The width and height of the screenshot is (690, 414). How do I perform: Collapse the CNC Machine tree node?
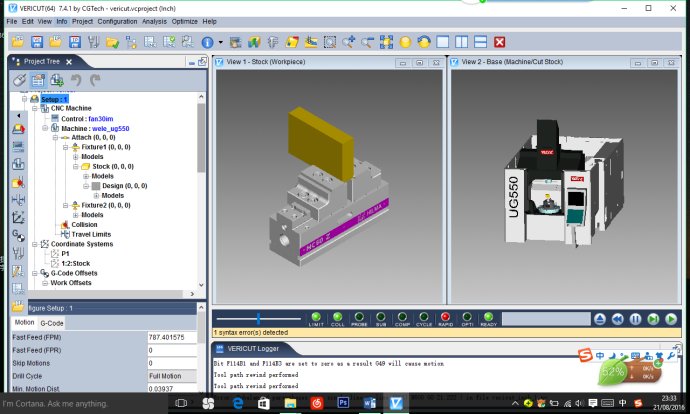pyautogui.click(x=35, y=108)
